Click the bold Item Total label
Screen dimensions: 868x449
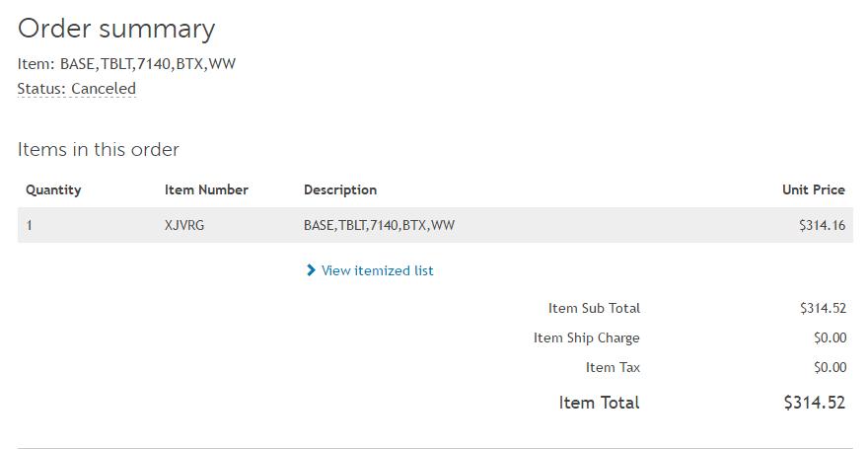tap(599, 403)
